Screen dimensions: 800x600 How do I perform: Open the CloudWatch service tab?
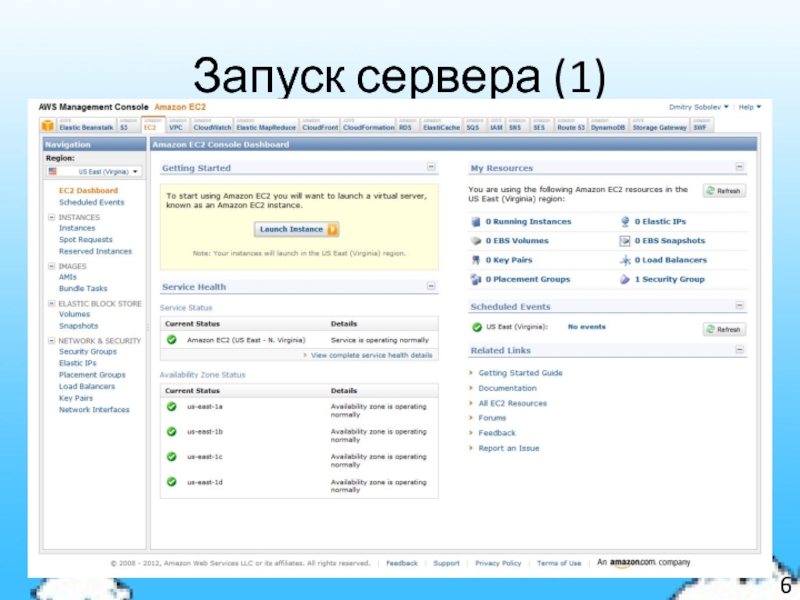tap(212, 126)
